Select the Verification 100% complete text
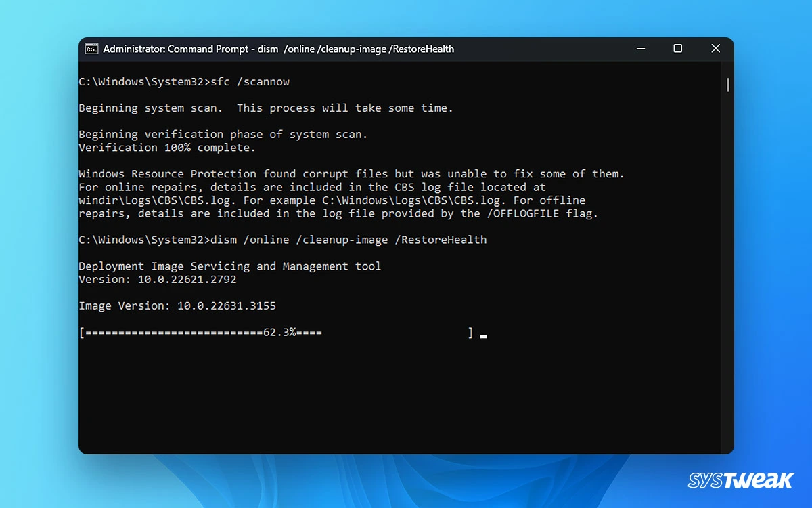 click(166, 147)
